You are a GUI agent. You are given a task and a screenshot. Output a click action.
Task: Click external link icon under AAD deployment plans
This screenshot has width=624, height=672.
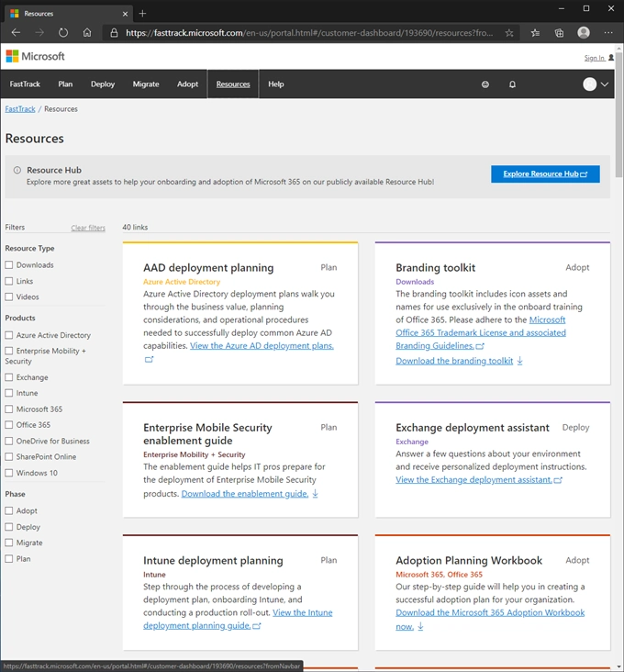tap(149, 359)
